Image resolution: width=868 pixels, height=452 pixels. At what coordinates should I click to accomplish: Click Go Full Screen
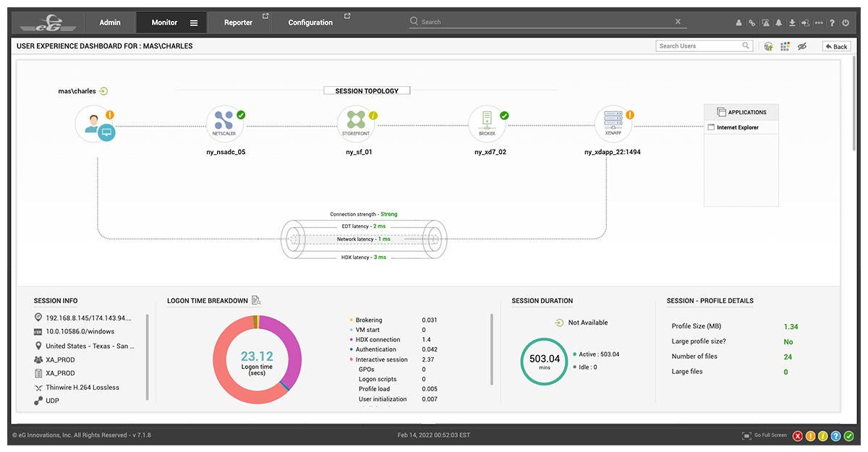pyautogui.click(x=765, y=435)
